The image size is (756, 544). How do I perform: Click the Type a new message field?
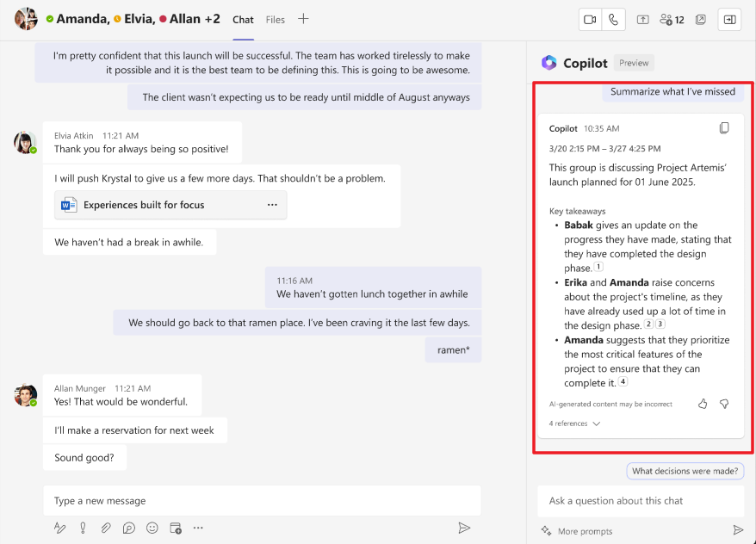click(262, 501)
